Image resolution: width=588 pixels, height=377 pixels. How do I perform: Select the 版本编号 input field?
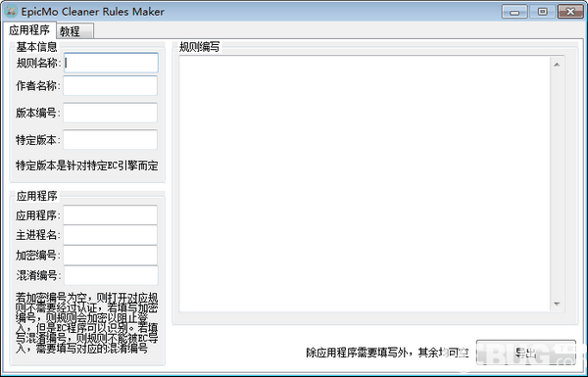110,113
